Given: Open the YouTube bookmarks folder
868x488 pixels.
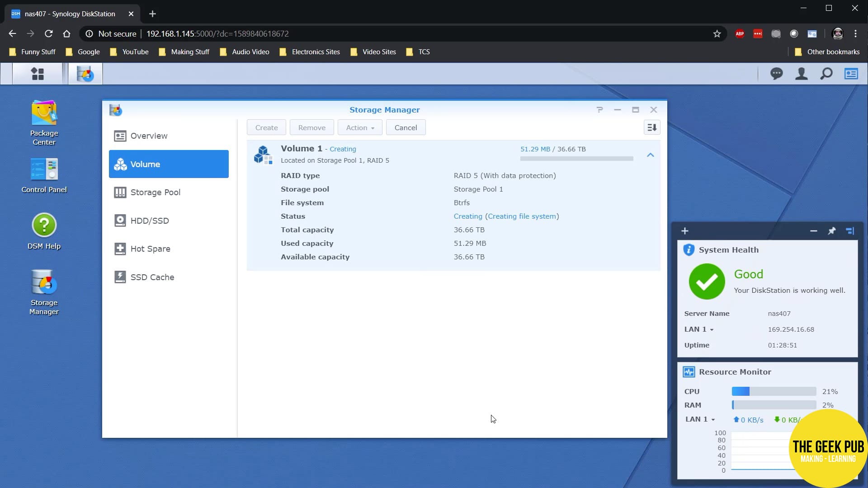Looking at the screenshot, I should pos(129,52).
